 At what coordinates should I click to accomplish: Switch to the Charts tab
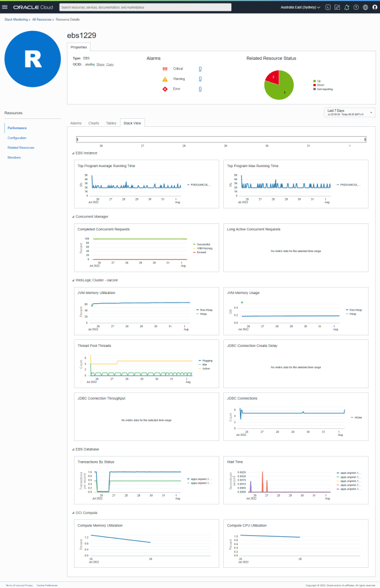[94, 123]
